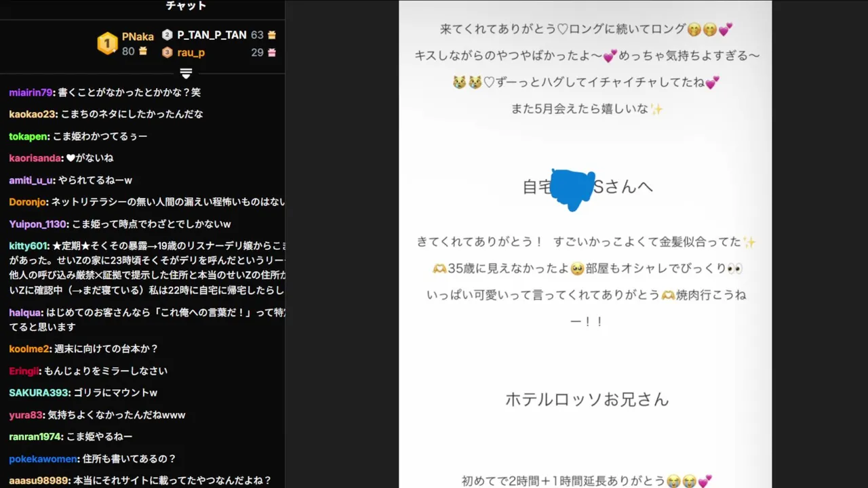Click username ranran1974 in chat
The width and height of the screenshot is (868, 488).
[x=35, y=436]
